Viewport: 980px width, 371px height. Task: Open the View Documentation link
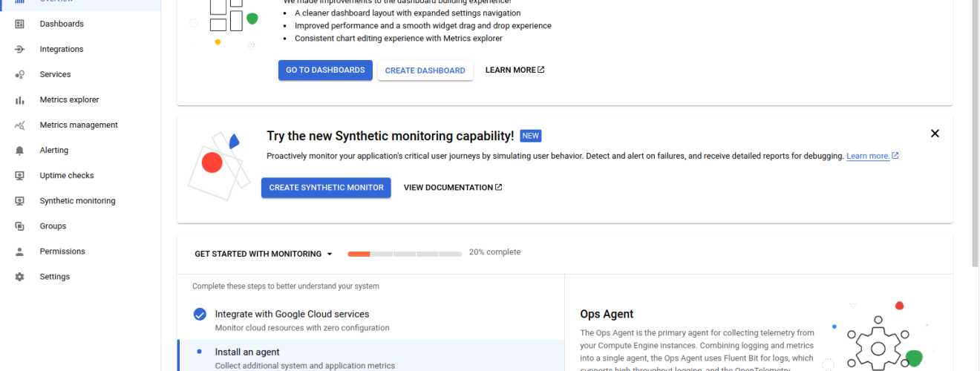coord(452,188)
